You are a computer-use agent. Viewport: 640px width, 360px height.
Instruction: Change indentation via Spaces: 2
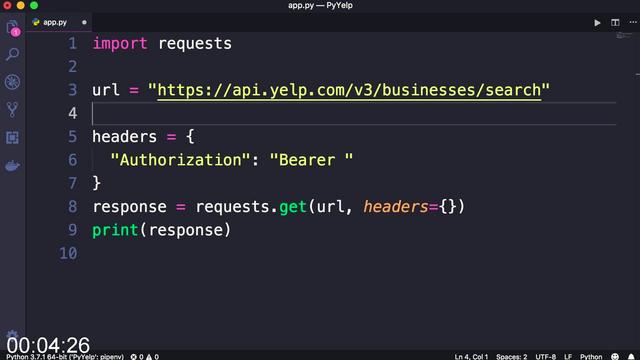[x=511, y=357]
